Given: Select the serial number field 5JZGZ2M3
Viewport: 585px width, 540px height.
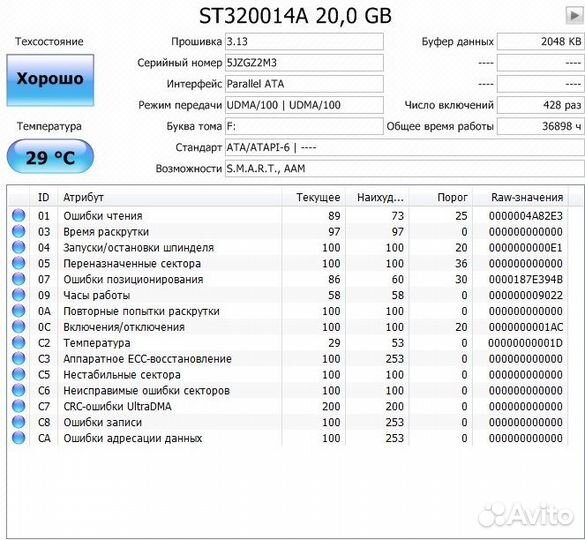Looking at the screenshot, I should [x=304, y=63].
